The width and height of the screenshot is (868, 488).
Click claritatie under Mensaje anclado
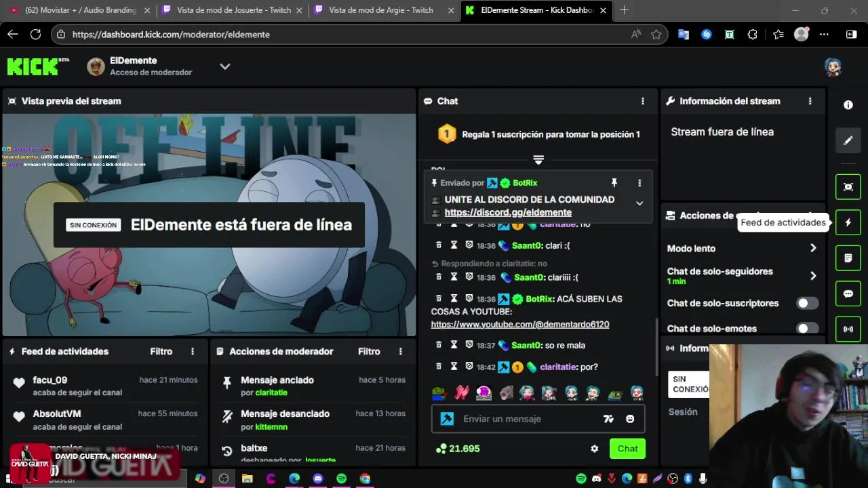pos(271,393)
